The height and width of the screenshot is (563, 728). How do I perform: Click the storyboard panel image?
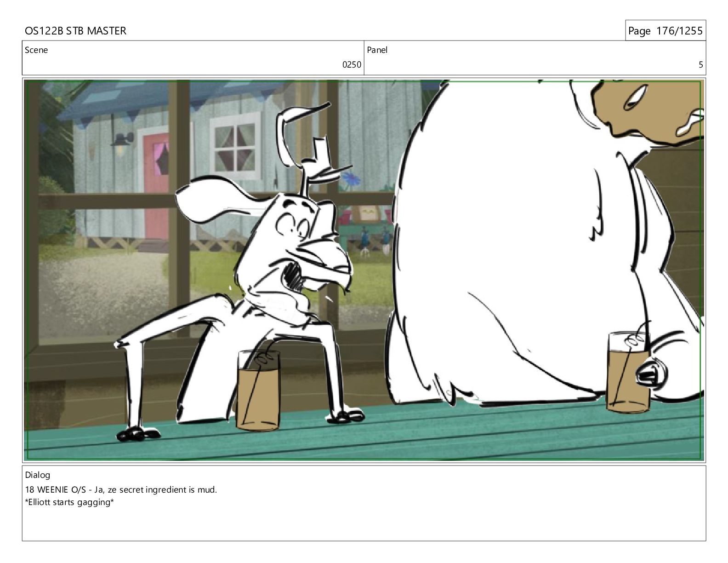pyautogui.click(x=364, y=270)
